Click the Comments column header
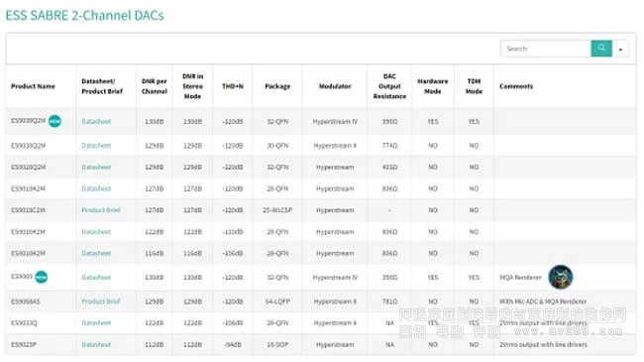This screenshot has width=644, height=362. (516, 86)
